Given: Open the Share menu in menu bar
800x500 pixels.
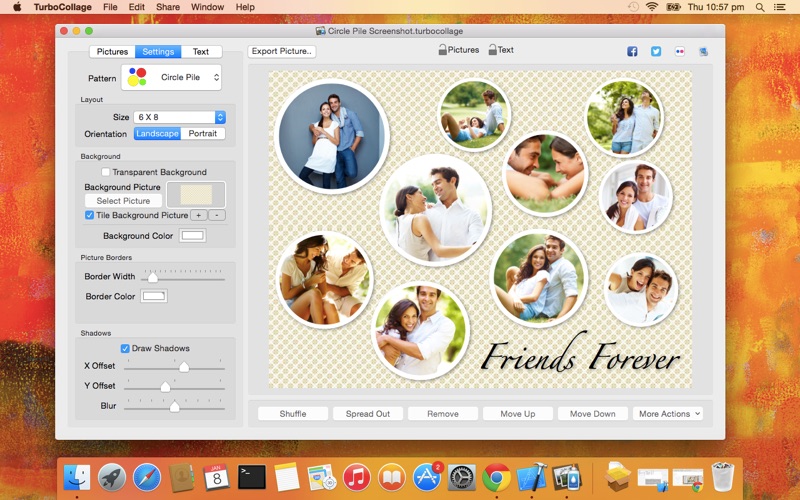Looking at the screenshot, I should 168,7.
